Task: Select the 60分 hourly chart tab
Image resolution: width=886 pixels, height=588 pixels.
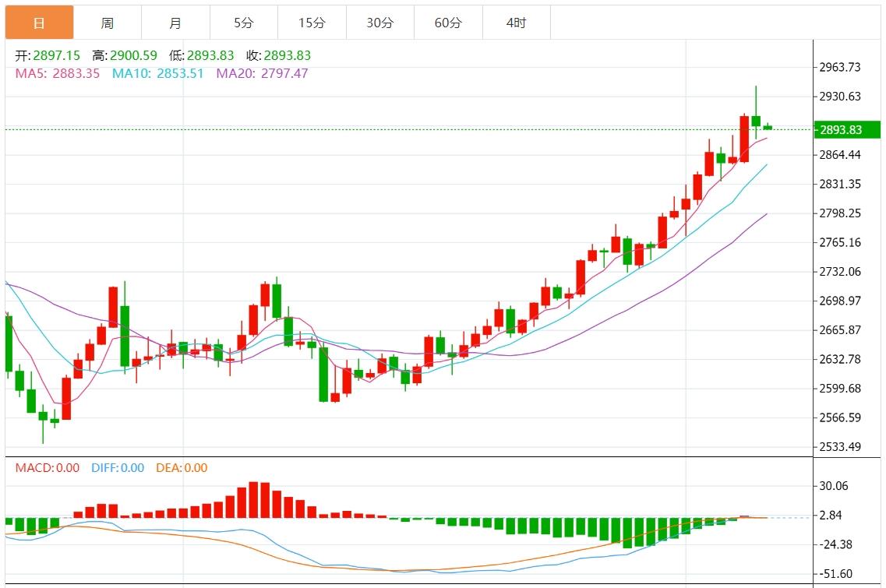Action: (447, 23)
